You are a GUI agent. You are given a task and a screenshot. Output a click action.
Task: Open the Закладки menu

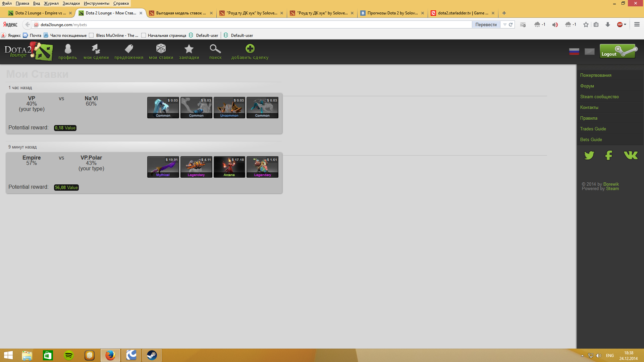point(71,3)
